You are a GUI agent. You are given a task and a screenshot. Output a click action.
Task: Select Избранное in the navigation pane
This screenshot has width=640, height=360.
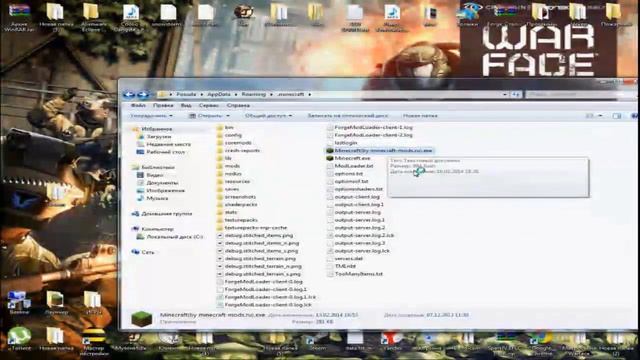point(156,129)
